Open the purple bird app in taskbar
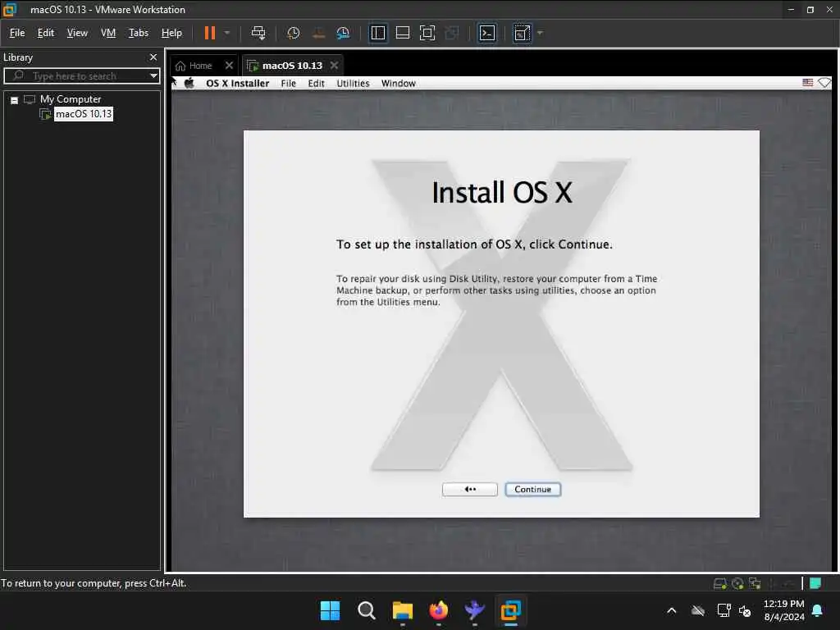The width and height of the screenshot is (840, 630). [x=475, y=610]
